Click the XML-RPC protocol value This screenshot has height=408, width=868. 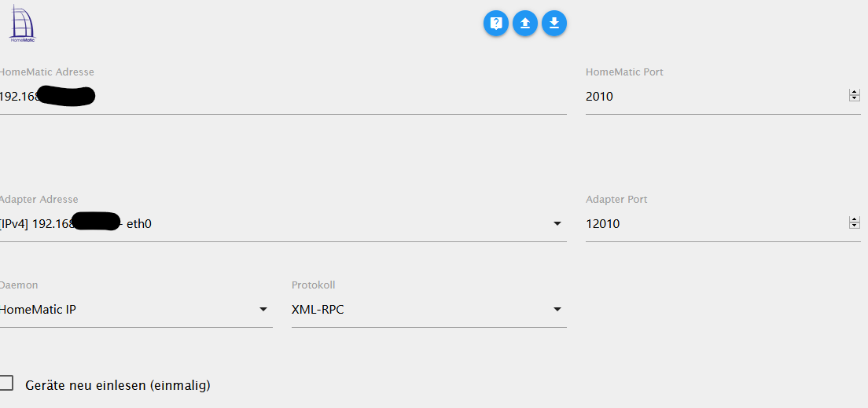tap(318, 310)
